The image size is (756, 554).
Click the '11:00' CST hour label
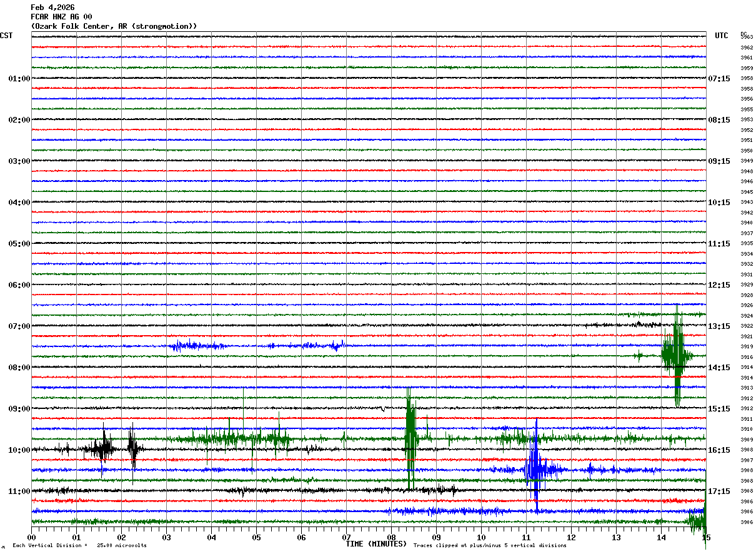coord(19,491)
